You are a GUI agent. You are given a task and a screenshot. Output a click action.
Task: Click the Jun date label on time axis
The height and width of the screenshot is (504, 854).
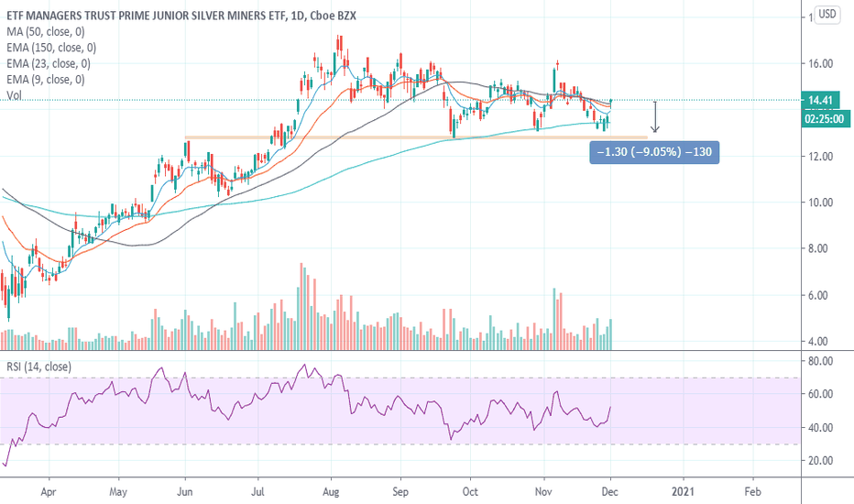[185, 491]
